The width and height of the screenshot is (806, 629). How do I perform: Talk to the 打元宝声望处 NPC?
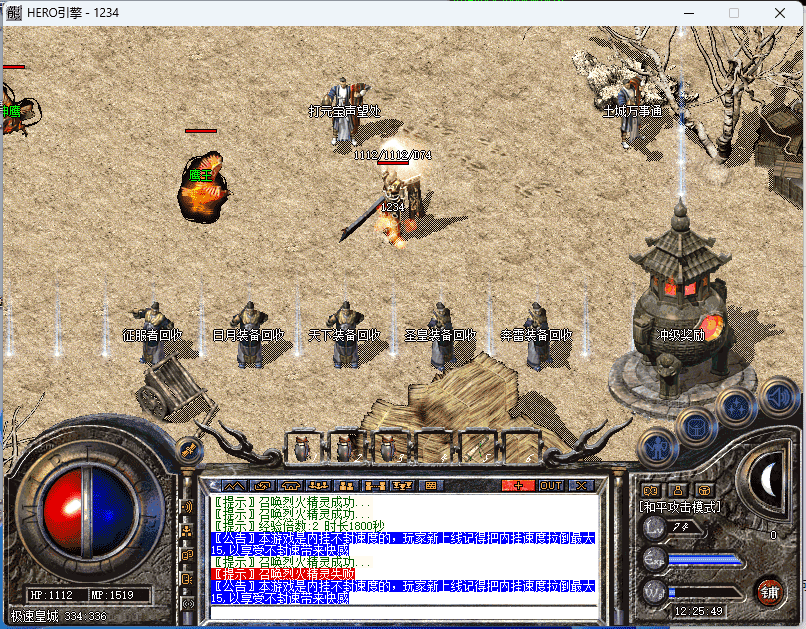point(344,110)
